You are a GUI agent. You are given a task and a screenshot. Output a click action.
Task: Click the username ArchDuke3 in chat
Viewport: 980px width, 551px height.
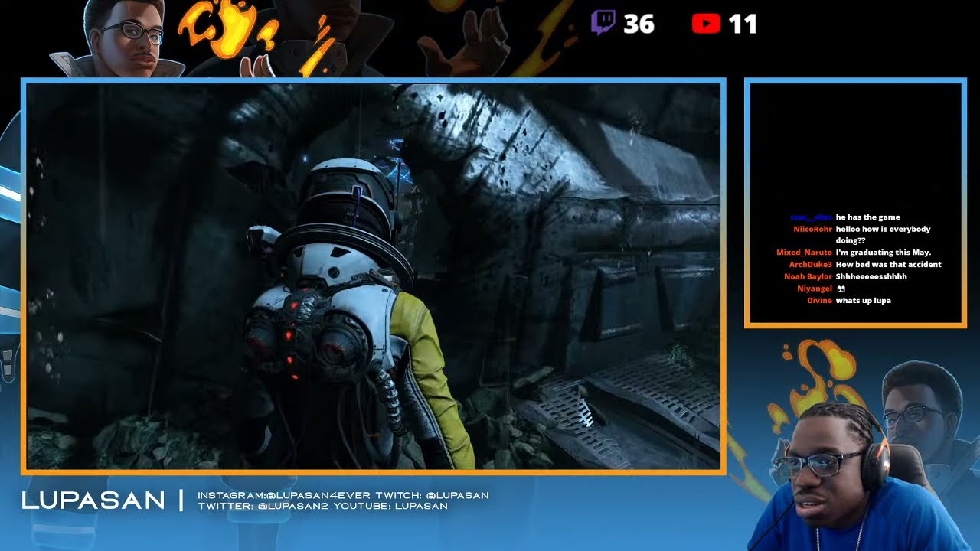click(x=810, y=265)
